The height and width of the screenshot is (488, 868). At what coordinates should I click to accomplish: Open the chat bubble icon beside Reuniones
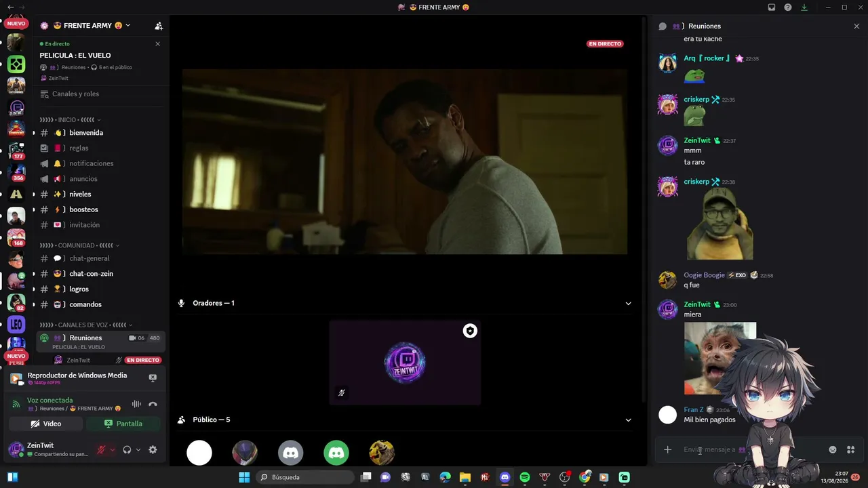tap(663, 26)
